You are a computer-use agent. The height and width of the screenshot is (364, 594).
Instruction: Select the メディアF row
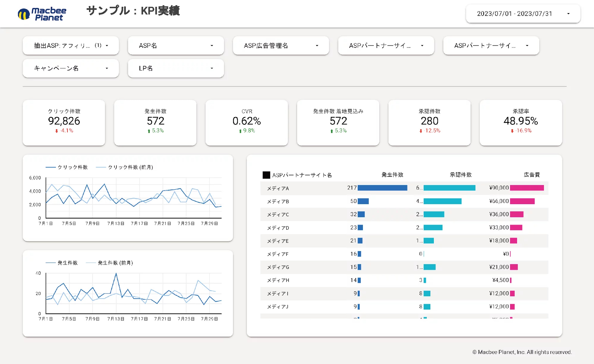[404, 254]
